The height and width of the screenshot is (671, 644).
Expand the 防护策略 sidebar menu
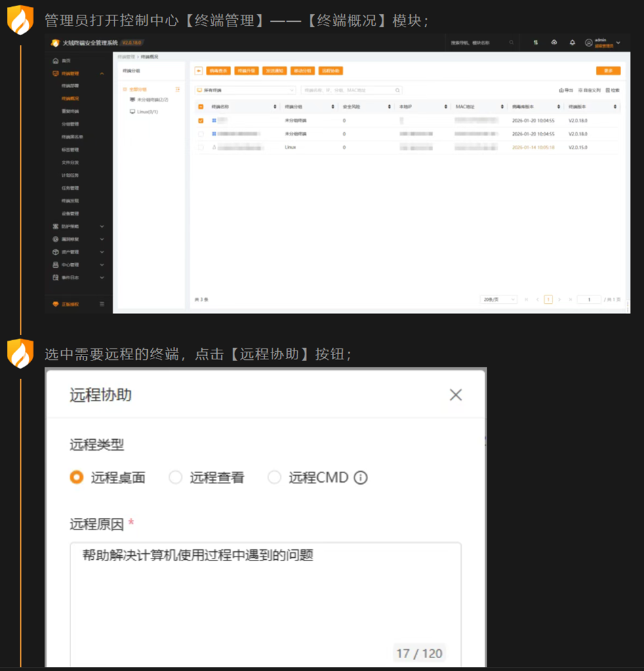coord(77,226)
